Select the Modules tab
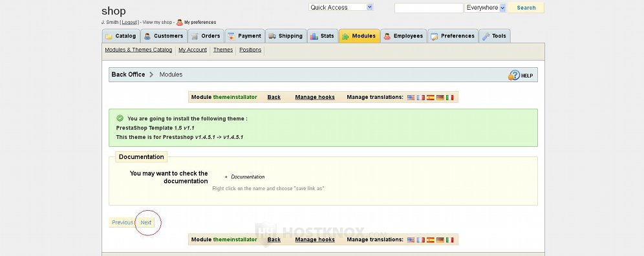644x256 pixels. pos(360,36)
